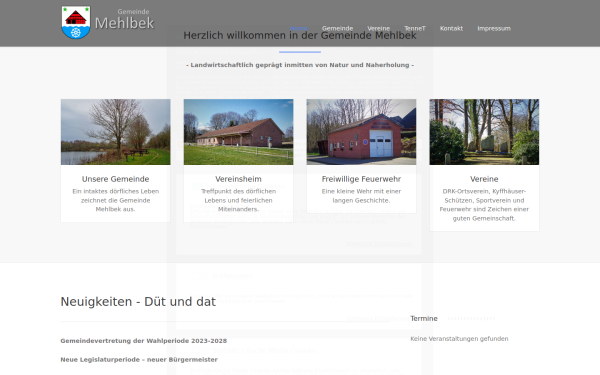Click the lake photo for Unsere Gemeinde
Viewport: 600px width, 375px height.
pyautogui.click(x=116, y=132)
